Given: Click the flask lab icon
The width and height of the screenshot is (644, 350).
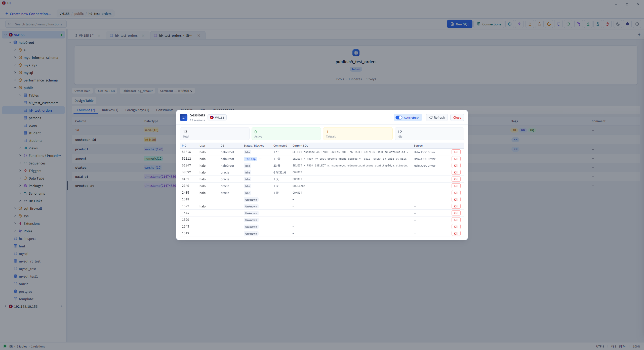Looking at the screenshot, I should coord(598,24).
